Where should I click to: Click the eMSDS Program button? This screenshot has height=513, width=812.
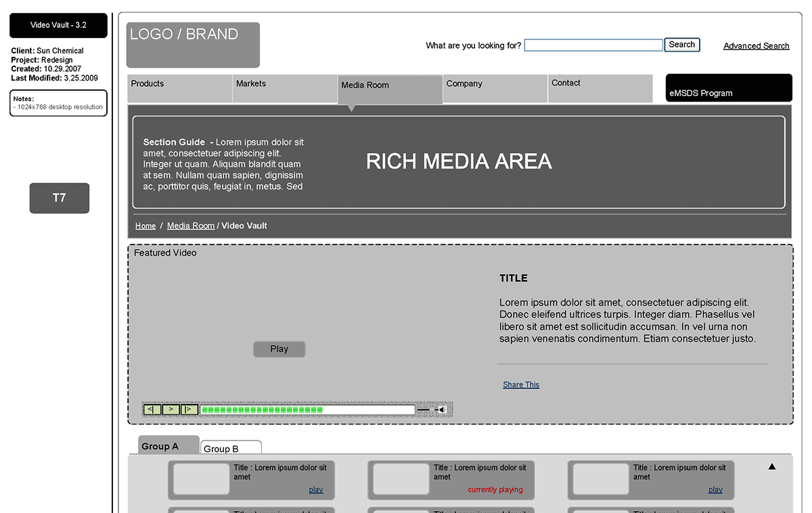728,89
